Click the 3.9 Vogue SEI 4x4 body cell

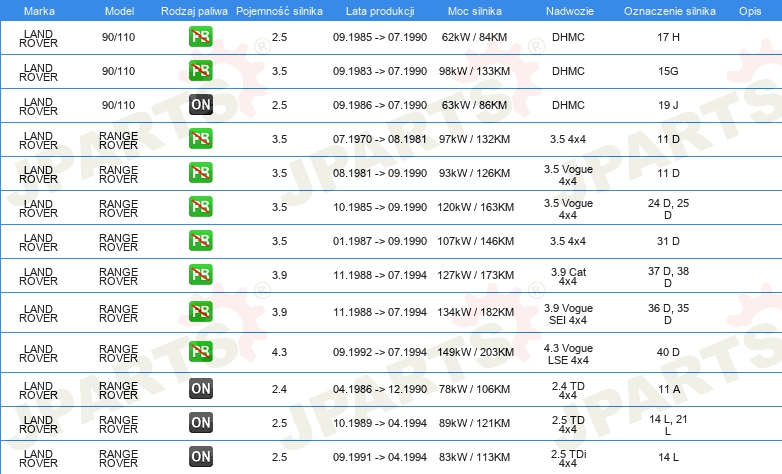(x=568, y=314)
